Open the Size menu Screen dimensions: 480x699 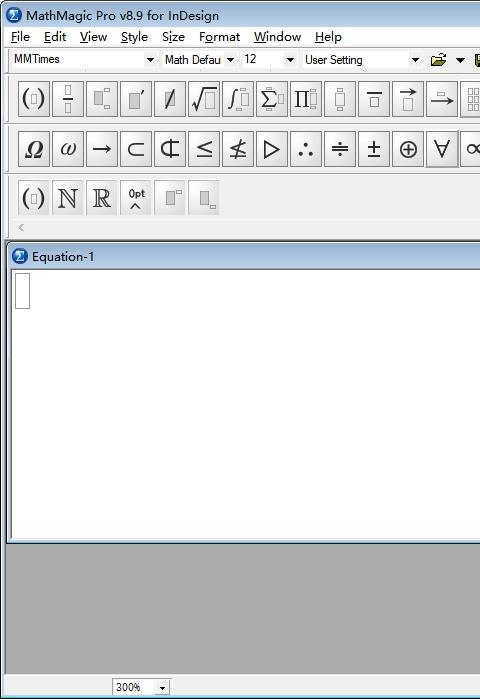pyautogui.click(x=173, y=37)
